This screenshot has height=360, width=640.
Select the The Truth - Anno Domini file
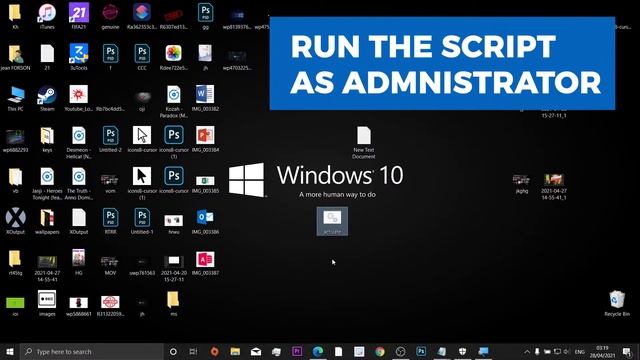[x=79, y=184]
